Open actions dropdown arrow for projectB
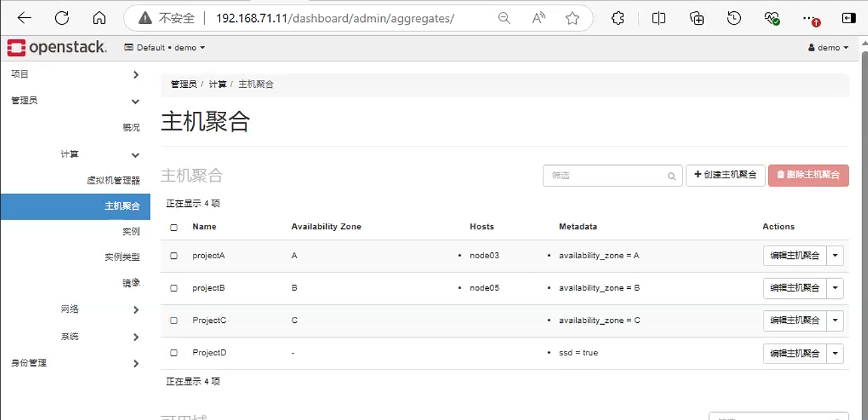 click(x=835, y=288)
